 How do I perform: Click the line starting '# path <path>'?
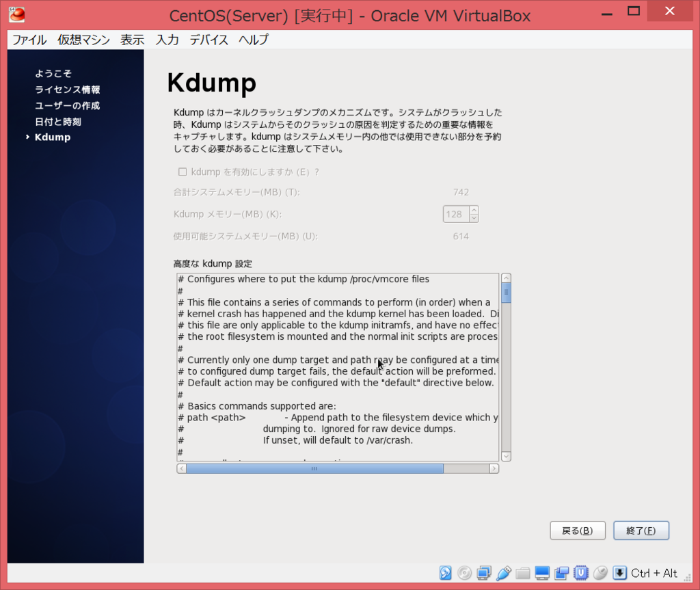coord(338,418)
